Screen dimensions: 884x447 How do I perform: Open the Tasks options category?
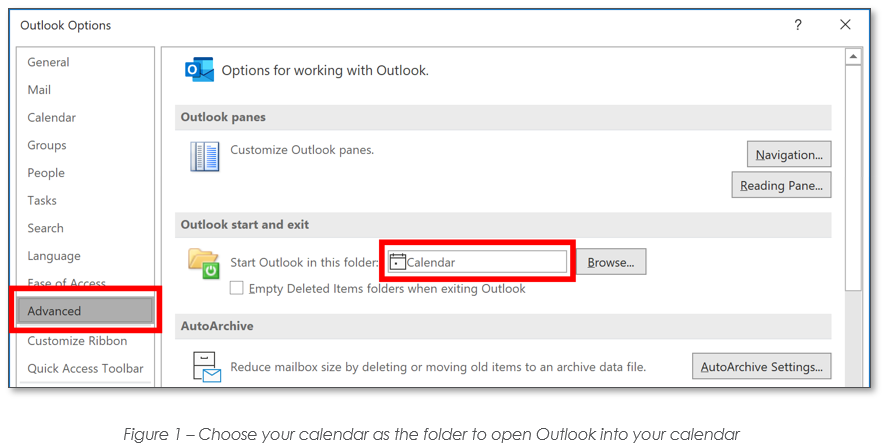coord(42,200)
